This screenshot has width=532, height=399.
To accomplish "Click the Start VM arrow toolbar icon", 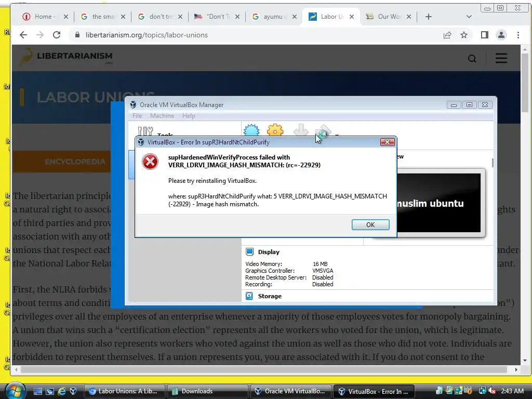I will [323, 130].
